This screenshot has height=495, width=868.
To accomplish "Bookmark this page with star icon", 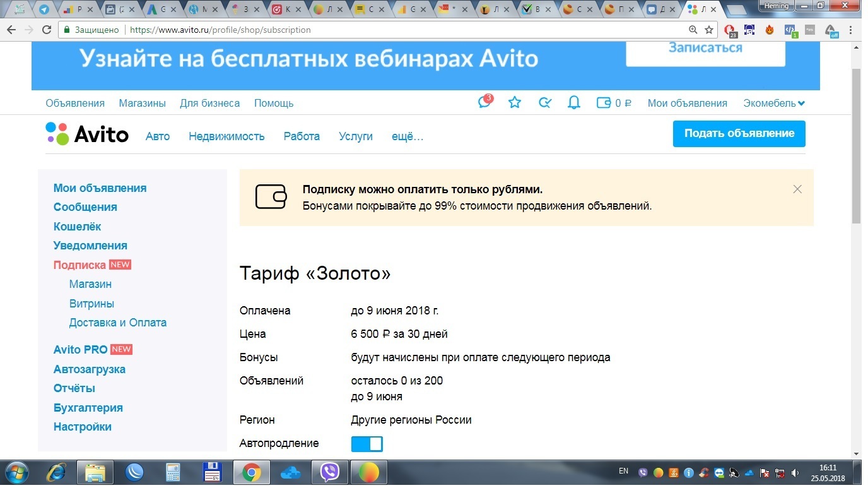I will pos(709,30).
